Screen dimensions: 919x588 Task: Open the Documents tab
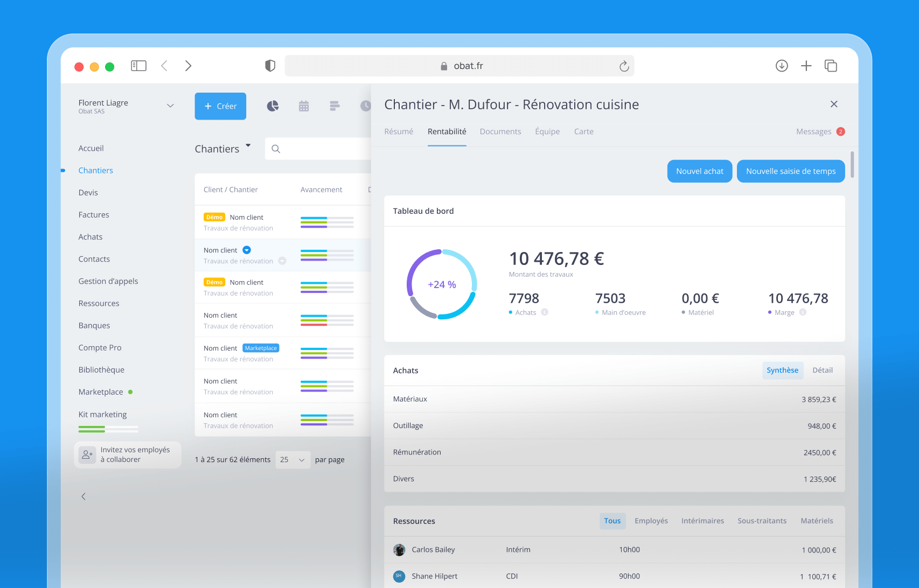[500, 131]
